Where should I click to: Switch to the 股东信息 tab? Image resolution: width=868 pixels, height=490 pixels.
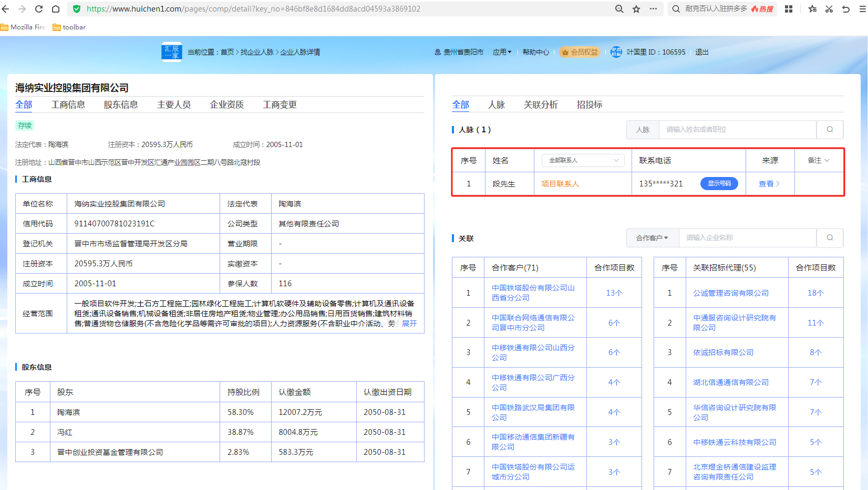pos(121,105)
